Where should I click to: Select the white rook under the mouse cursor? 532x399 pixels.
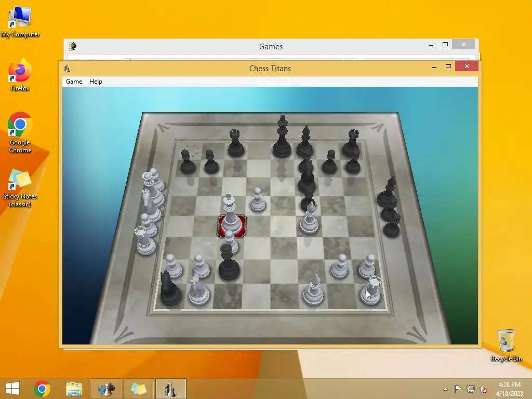[370, 290]
